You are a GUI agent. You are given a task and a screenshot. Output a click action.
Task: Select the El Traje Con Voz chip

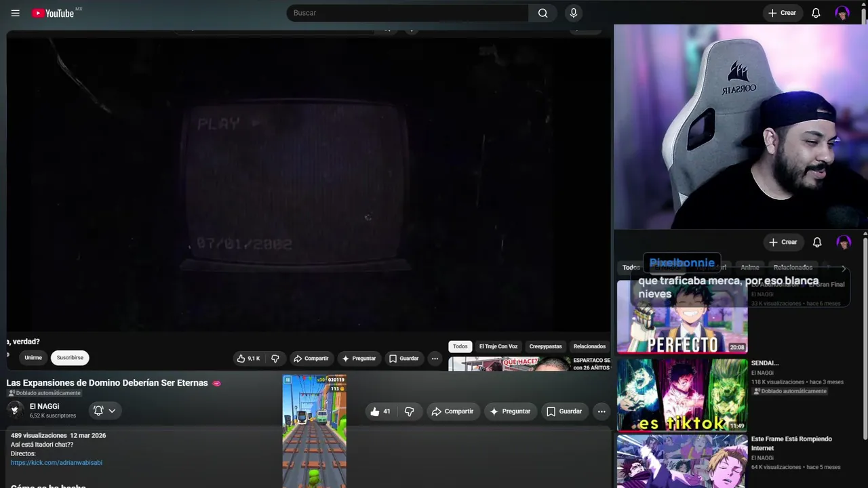coord(498,346)
